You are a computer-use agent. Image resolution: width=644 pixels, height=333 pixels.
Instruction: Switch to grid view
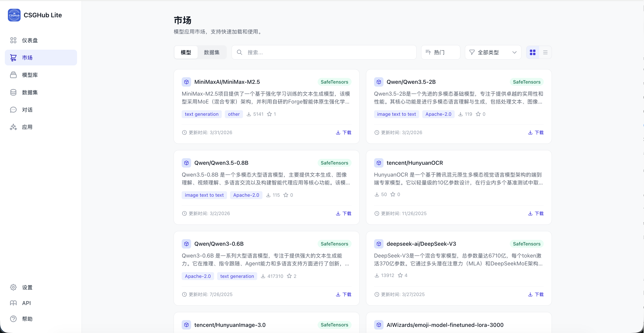click(x=533, y=53)
